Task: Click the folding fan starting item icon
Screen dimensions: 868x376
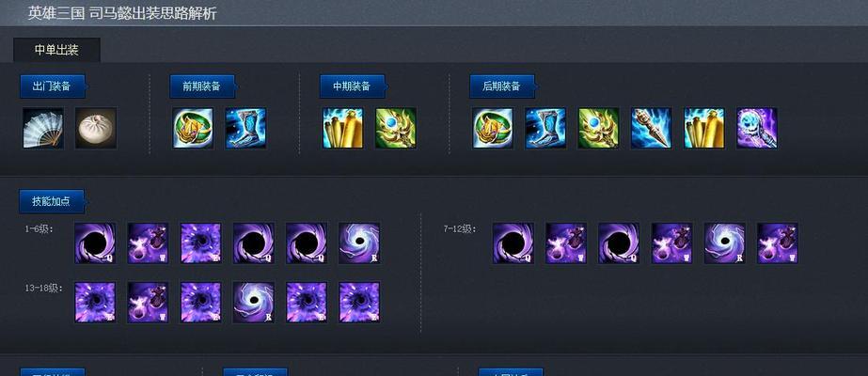Action: [x=43, y=128]
